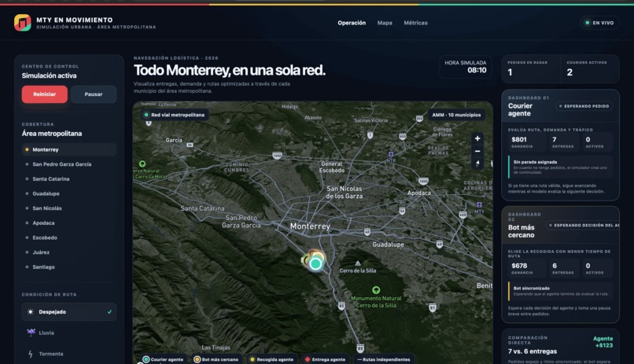Set route condition to Despejado
Screen dimensions: 634x364
point(69,312)
